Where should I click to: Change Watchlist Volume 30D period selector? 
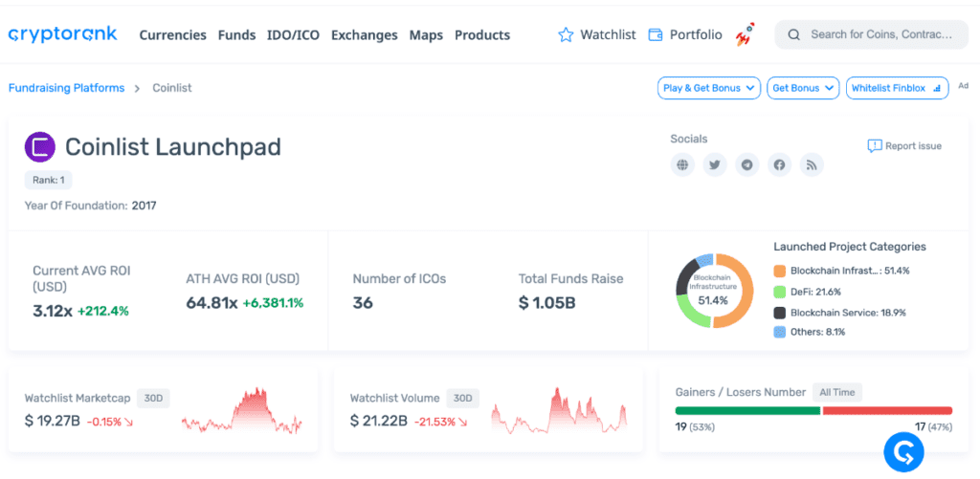462,398
